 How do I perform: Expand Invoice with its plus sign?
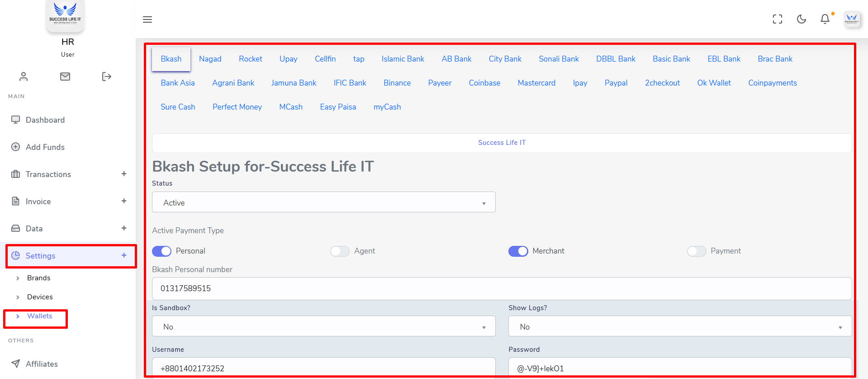124,201
